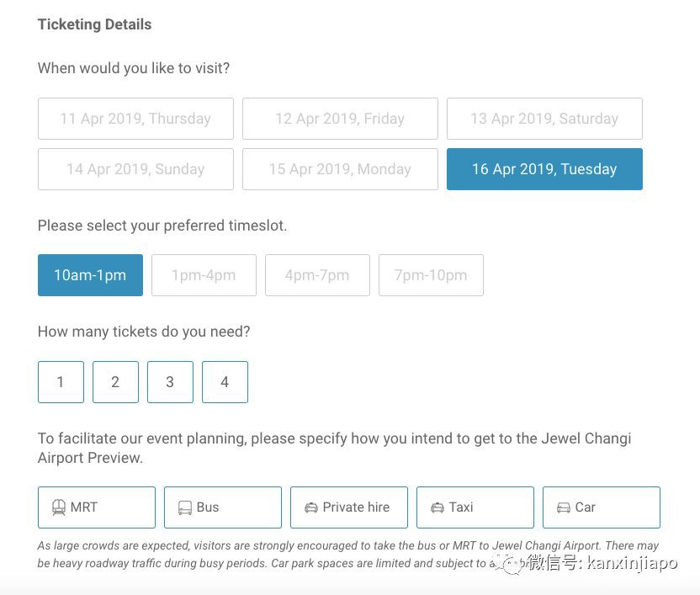Select 15 Apr 2019, Monday
The height and width of the screenshot is (595, 700).
pyautogui.click(x=340, y=169)
